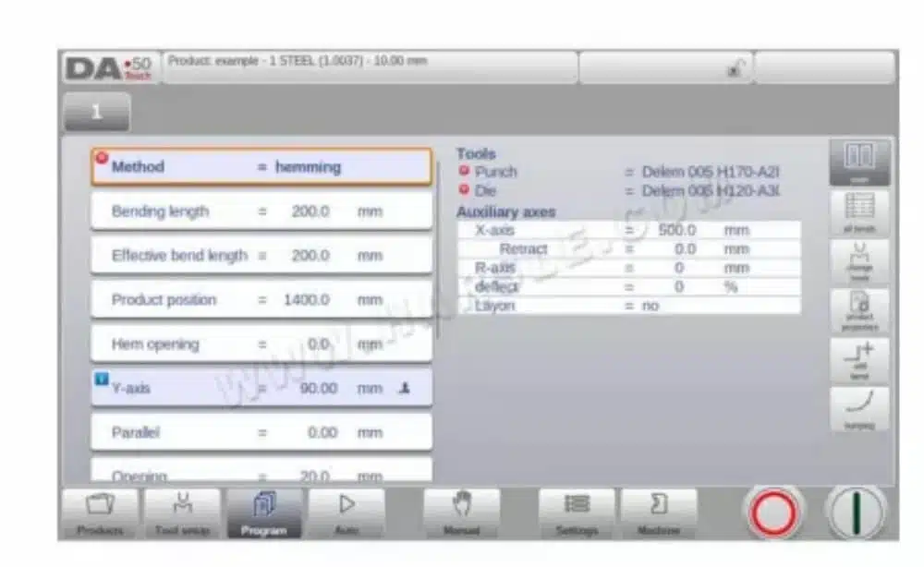Open the change tools function
This screenshot has height=567, width=924.
tap(859, 262)
